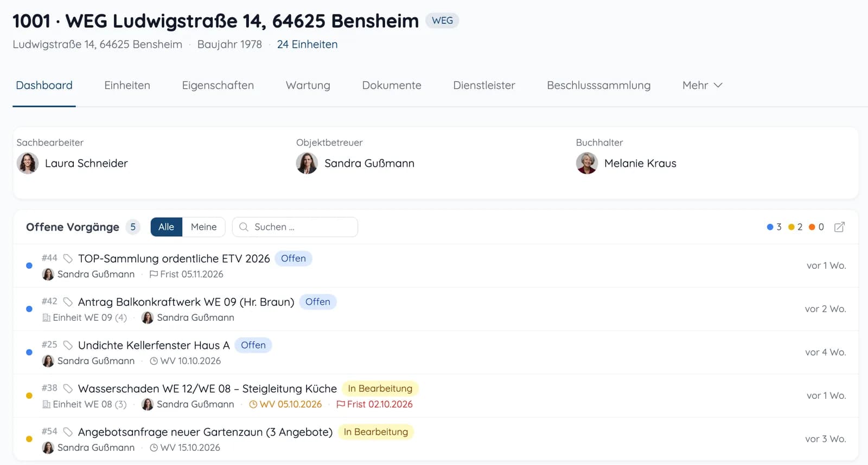Switch filter to Meine

click(204, 227)
